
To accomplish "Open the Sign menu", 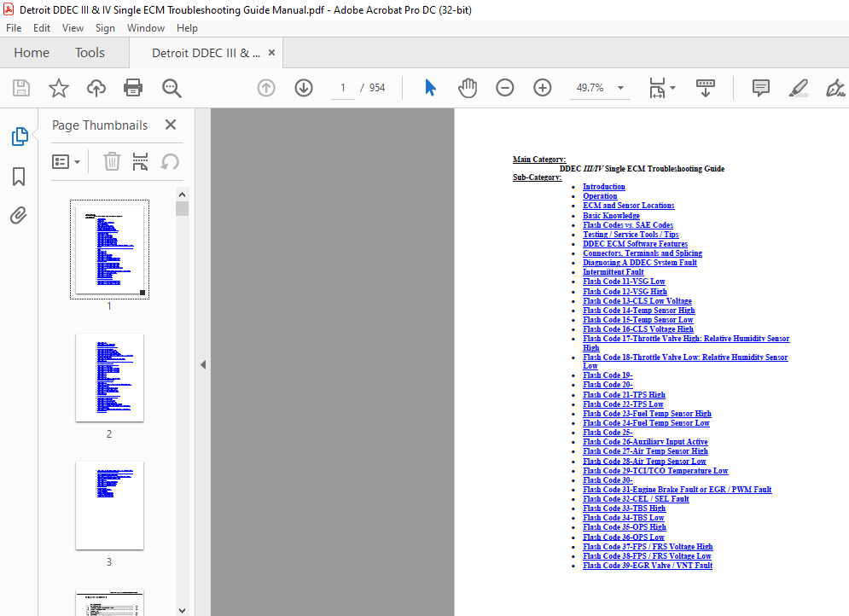I will 105,28.
